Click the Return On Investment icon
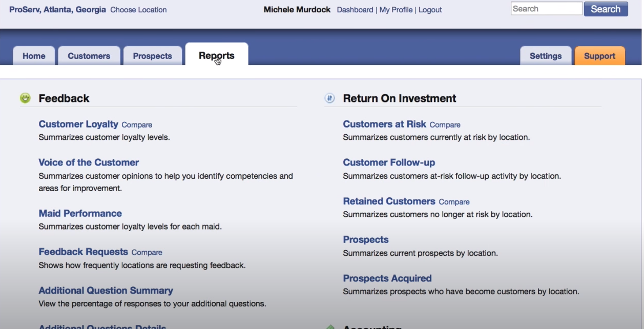This screenshot has width=644, height=329. pyautogui.click(x=330, y=98)
